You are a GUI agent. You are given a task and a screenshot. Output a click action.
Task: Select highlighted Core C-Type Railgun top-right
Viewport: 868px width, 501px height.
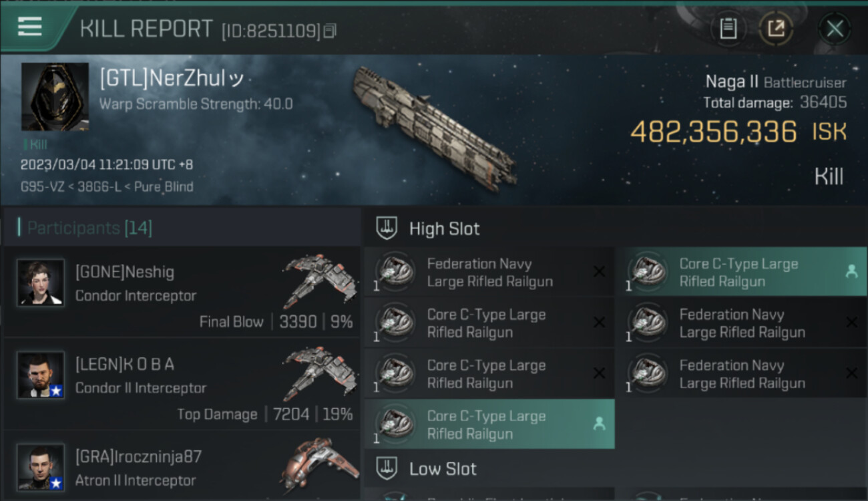(741, 272)
